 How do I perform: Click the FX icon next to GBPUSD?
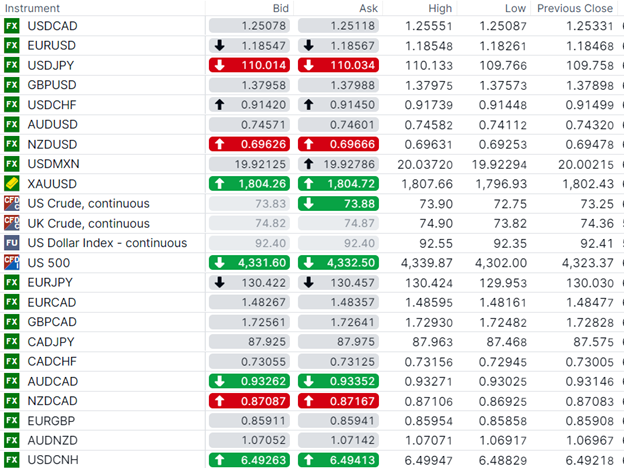coord(12,85)
